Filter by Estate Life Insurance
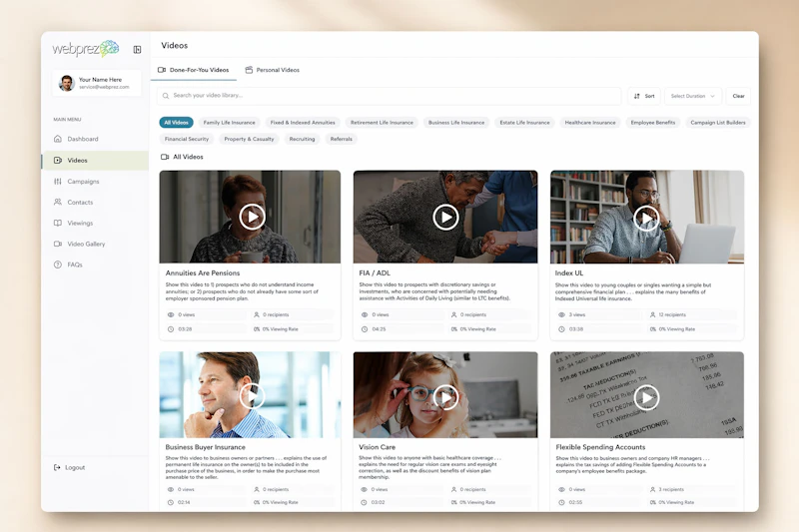Image resolution: width=799 pixels, height=532 pixels. [x=525, y=123]
